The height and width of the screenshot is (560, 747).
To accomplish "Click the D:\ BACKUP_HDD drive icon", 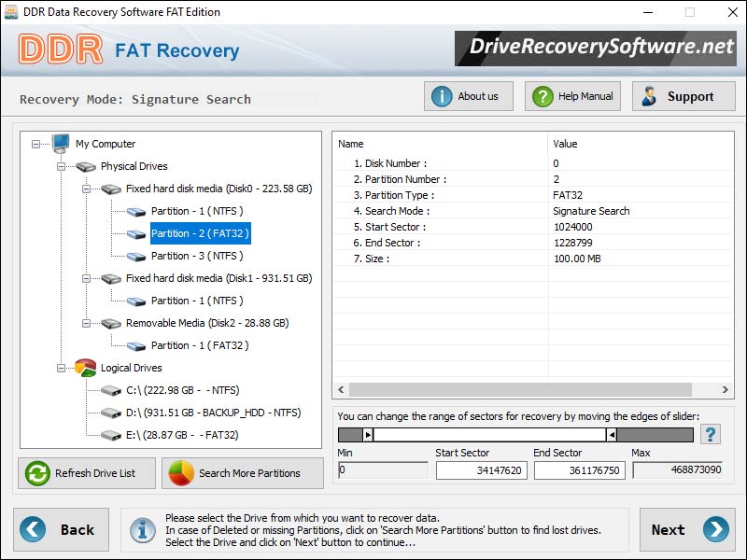I will pos(111,413).
